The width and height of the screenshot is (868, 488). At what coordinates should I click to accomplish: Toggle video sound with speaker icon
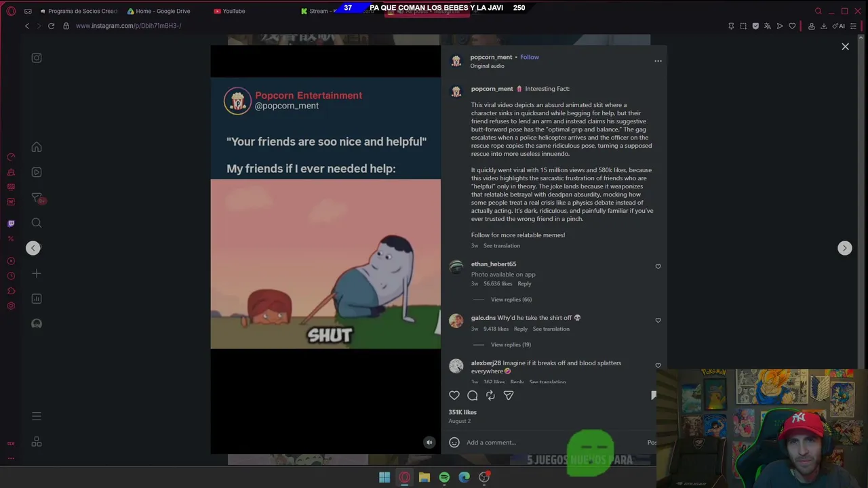point(429,443)
